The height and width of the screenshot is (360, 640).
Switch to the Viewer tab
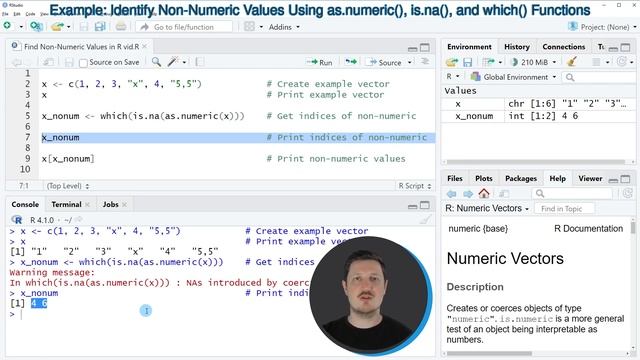(590, 178)
